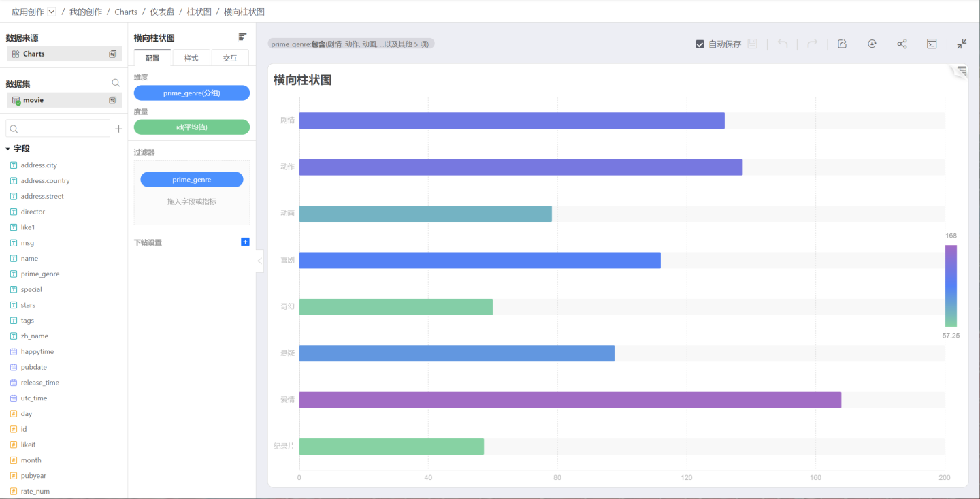Click the share icon in the top toolbar
Screen dimensions: 980x499
902,44
